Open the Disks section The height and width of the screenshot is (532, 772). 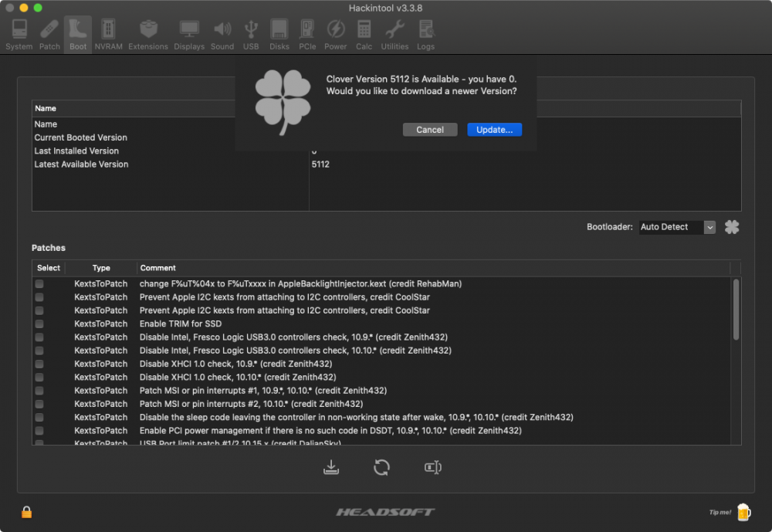pyautogui.click(x=279, y=35)
